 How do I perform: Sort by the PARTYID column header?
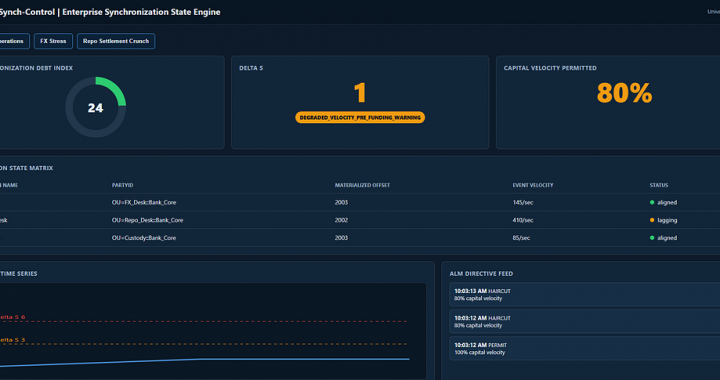tap(123, 185)
